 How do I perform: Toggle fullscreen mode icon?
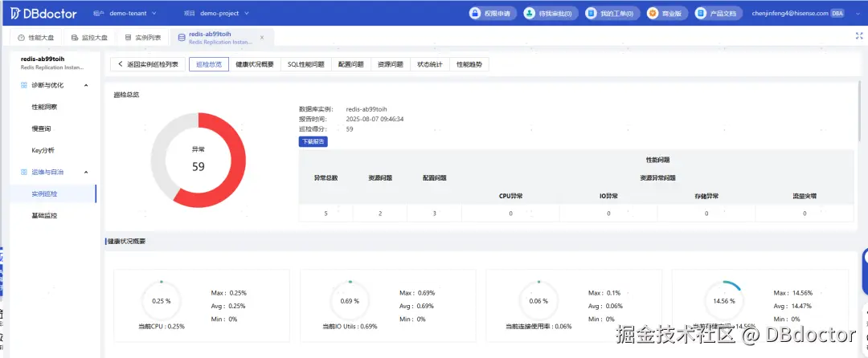(858, 36)
